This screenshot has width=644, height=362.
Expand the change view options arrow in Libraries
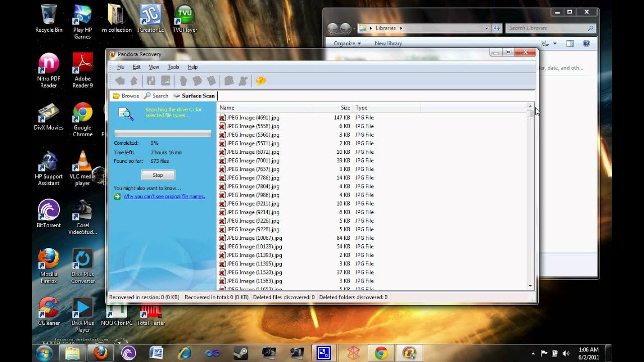pos(555,44)
